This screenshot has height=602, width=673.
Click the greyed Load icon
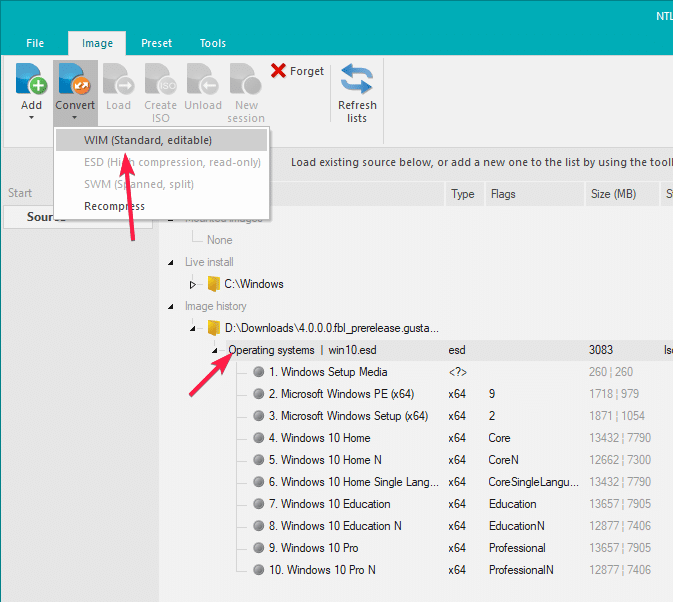coord(118,79)
